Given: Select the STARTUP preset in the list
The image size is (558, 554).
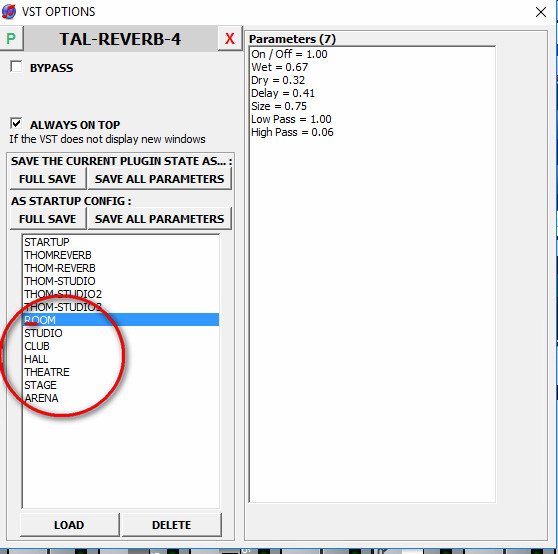Looking at the screenshot, I should 121,242.
